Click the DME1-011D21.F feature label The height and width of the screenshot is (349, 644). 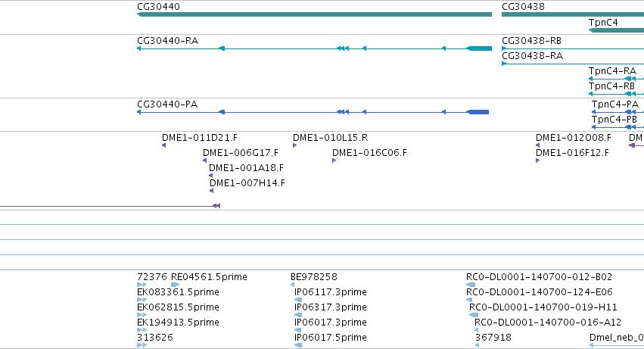click(x=200, y=138)
